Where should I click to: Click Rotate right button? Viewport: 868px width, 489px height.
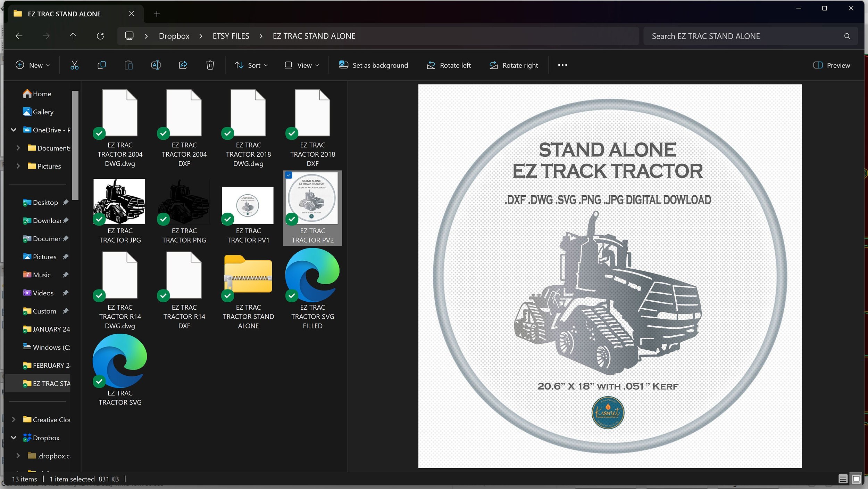tap(514, 65)
